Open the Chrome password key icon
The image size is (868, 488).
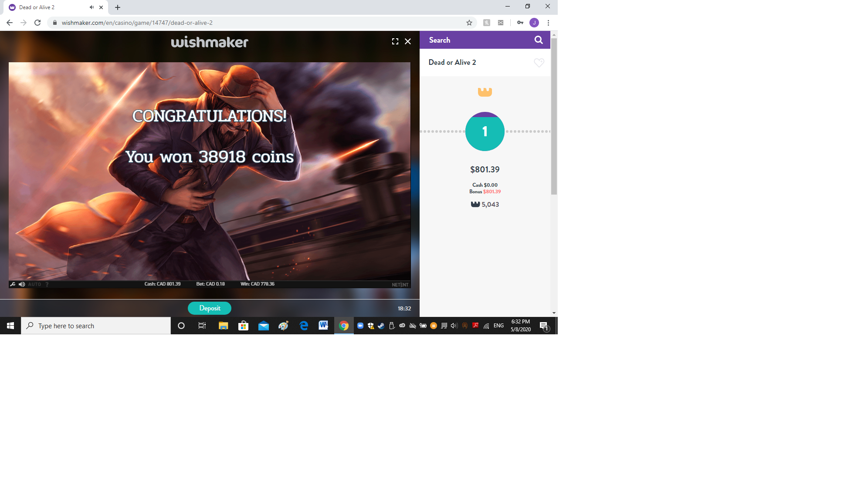tap(520, 23)
